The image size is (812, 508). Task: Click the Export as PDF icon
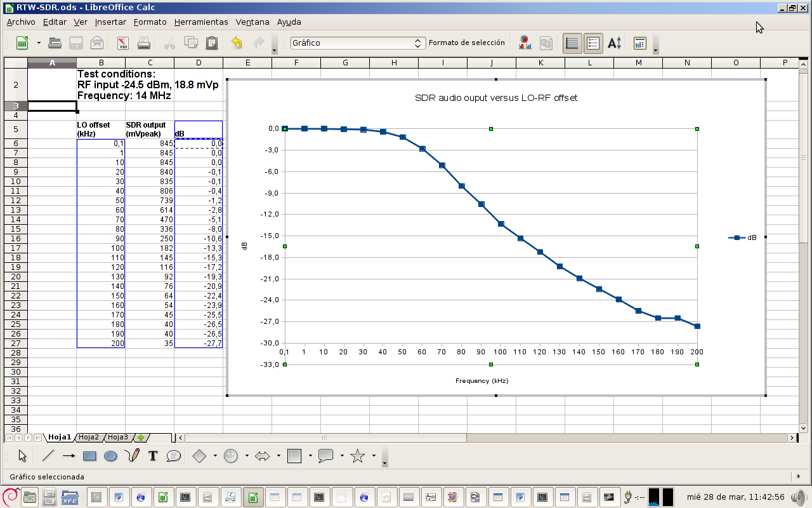[x=123, y=43]
